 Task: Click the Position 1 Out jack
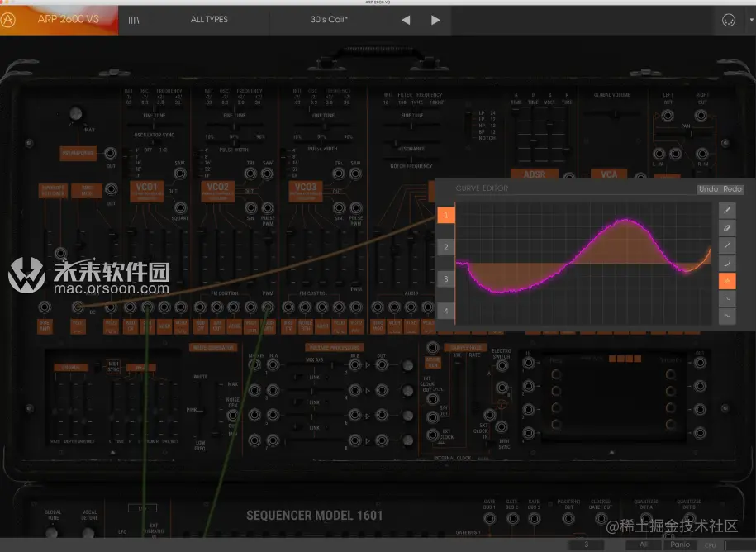[x=568, y=519]
